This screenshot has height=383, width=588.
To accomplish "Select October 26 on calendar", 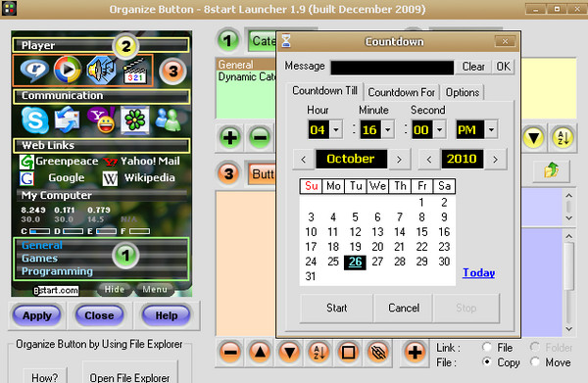I will pos(355,262).
